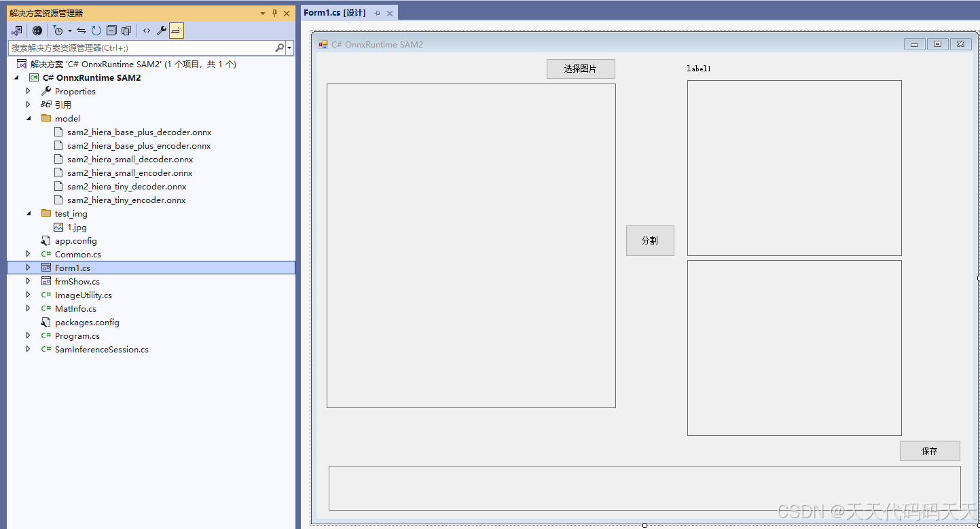The height and width of the screenshot is (529, 980).
Task: Collapse the model folder
Action: pos(29,119)
